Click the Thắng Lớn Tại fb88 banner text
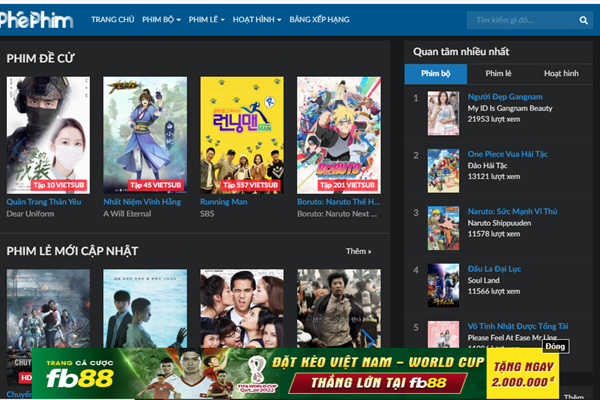Image resolution: width=600 pixels, height=400 pixels. pyautogui.click(x=379, y=382)
